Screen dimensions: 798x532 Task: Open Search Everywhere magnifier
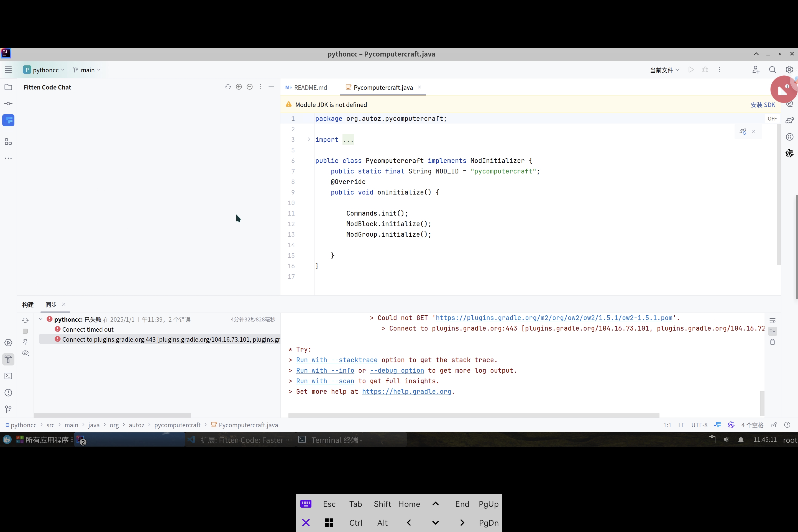coord(773,70)
